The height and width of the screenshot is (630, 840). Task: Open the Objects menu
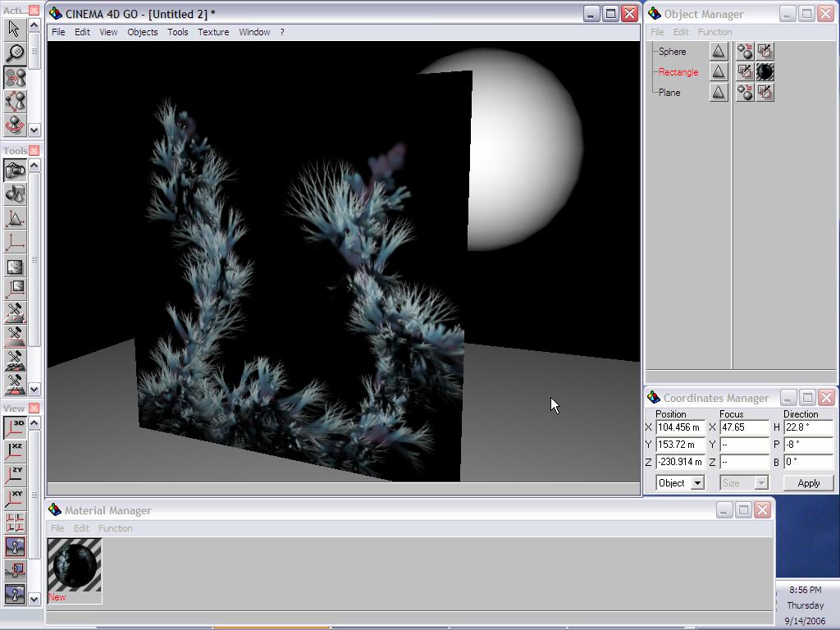click(x=142, y=32)
